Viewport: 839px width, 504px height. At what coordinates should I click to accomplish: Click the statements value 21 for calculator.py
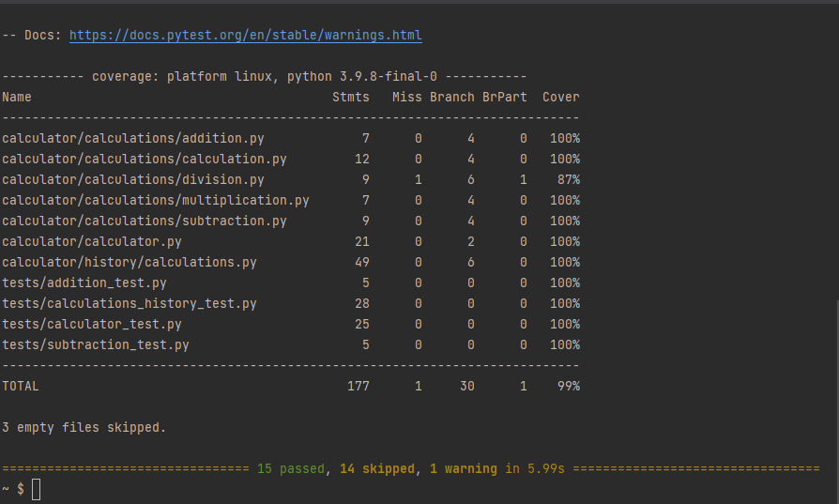pos(362,242)
